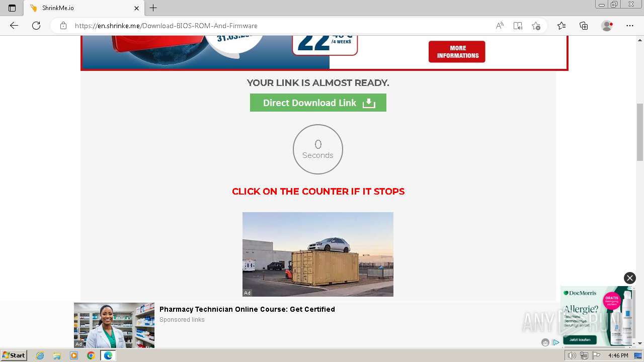The width and height of the screenshot is (644, 362).
Task: Close the ShrinkMe.io tab
Action: [x=136, y=8]
